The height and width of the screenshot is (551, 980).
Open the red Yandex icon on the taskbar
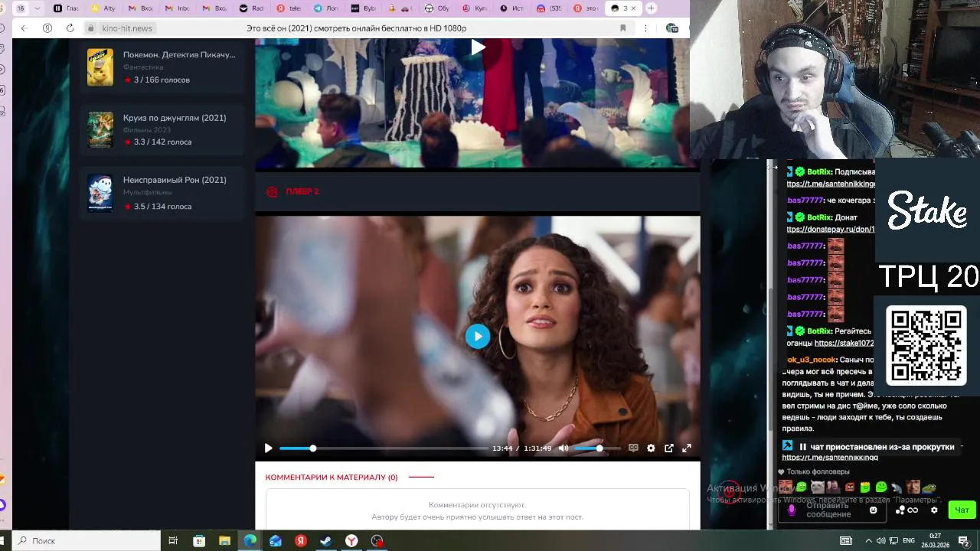click(x=301, y=540)
